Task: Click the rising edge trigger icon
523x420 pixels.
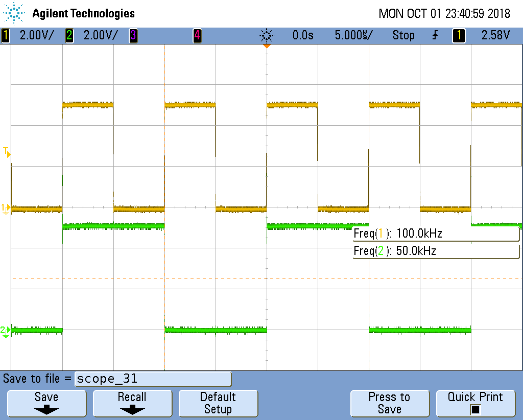Action: tap(435, 35)
